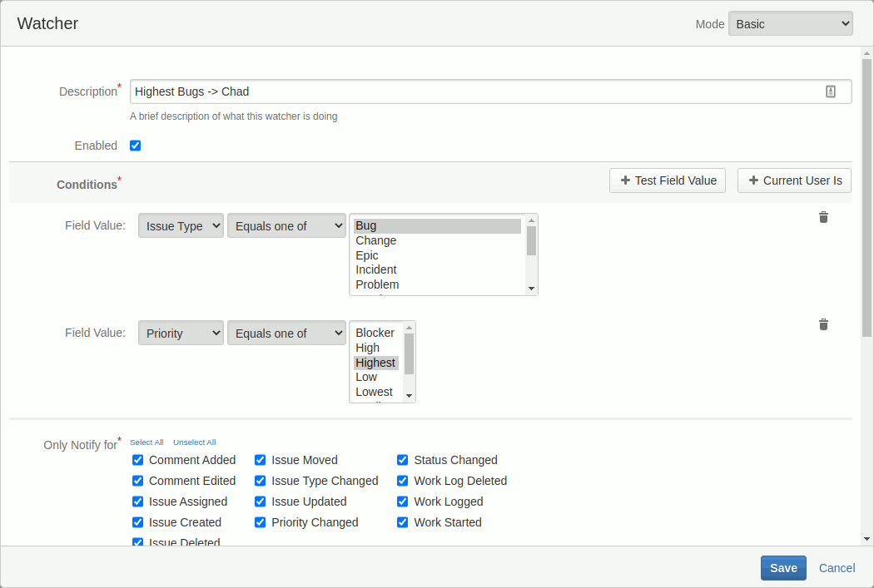The height and width of the screenshot is (588, 874).
Task: Select Blocker in priority list
Action: 375,333
